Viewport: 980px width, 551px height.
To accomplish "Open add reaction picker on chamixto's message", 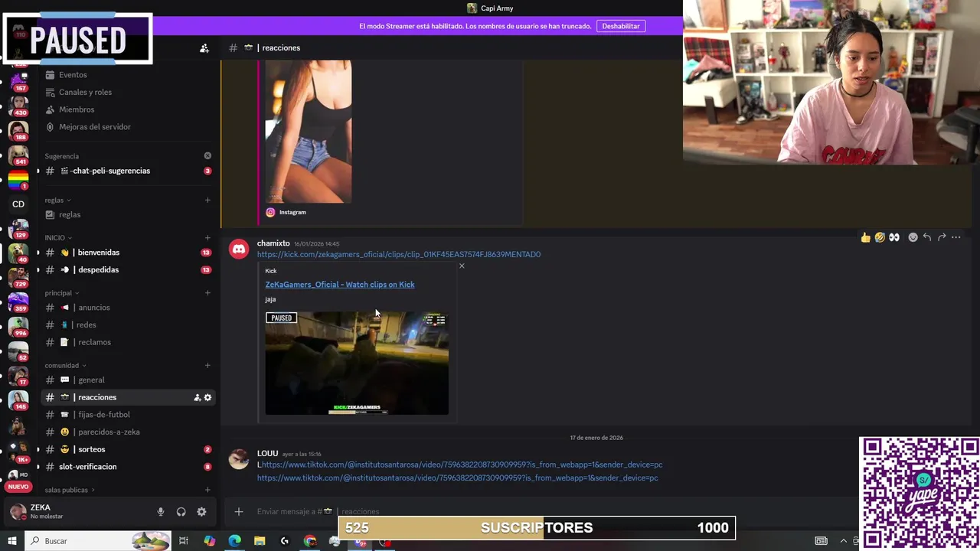I will point(913,237).
